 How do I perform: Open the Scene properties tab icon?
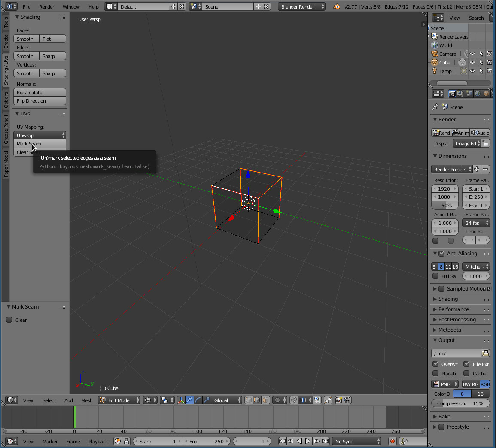[x=469, y=94]
